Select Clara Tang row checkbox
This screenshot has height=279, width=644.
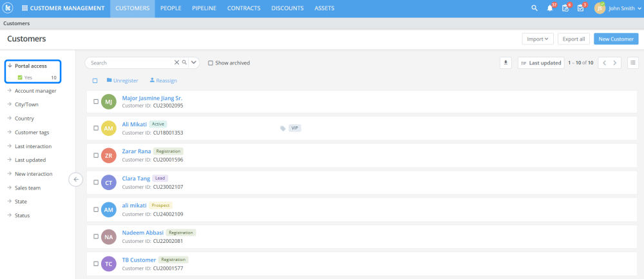(x=96, y=182)
